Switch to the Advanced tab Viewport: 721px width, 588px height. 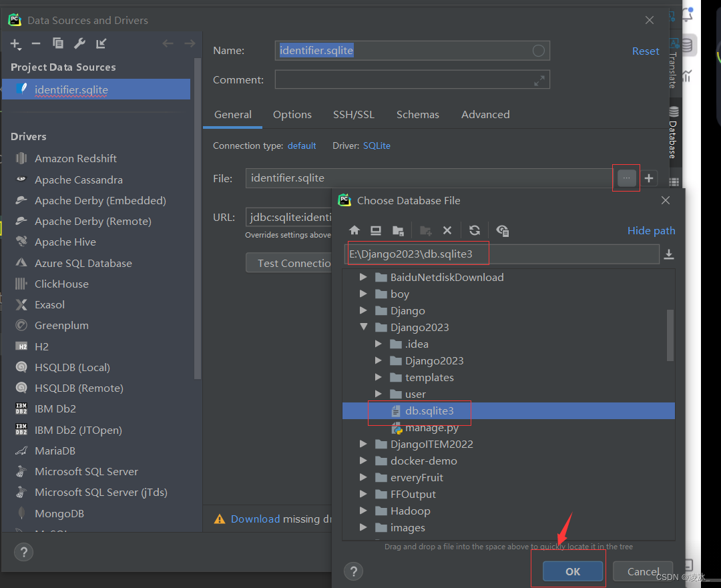tap(485, 115)
